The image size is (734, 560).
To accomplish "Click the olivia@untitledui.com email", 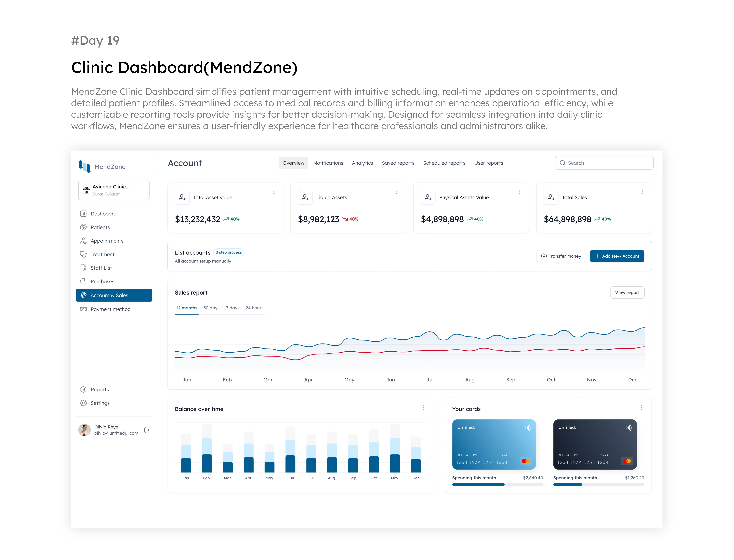I will (116, 433).
